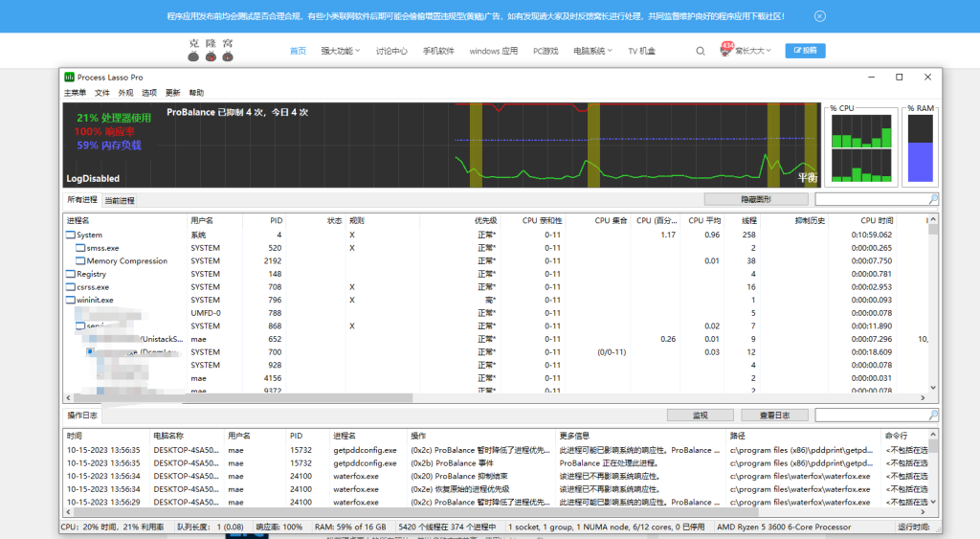980x539 pixels.
Task: Click the AMD Ryzen 5 3600 status entry
Action: (784, 528)
